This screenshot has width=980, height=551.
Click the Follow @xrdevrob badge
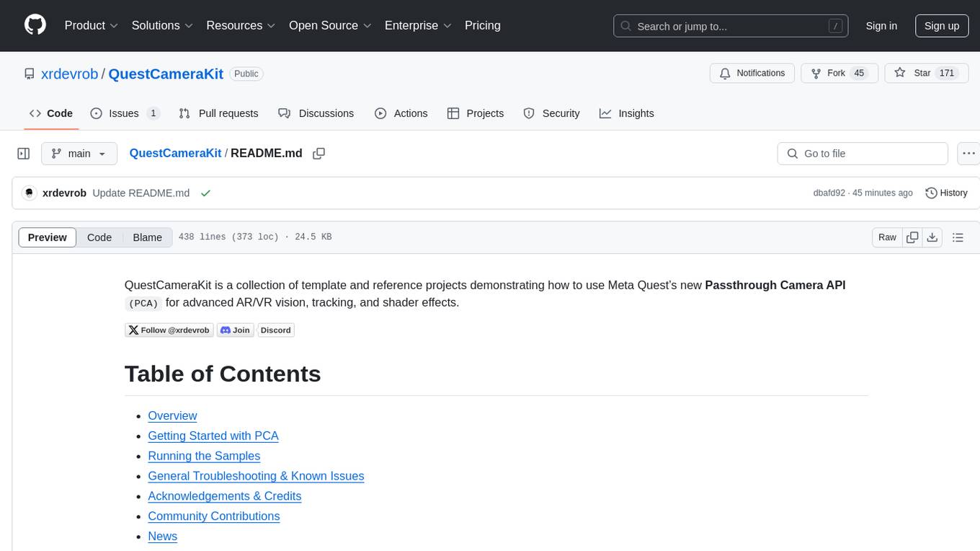click(x=169, y=330)
